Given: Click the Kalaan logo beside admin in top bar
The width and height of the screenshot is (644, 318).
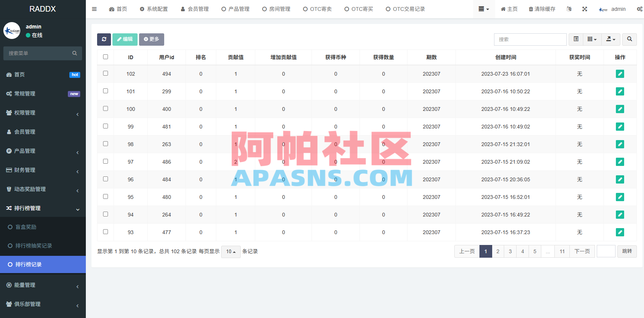Looking at the screenshot, I should [x=603, y=9].
